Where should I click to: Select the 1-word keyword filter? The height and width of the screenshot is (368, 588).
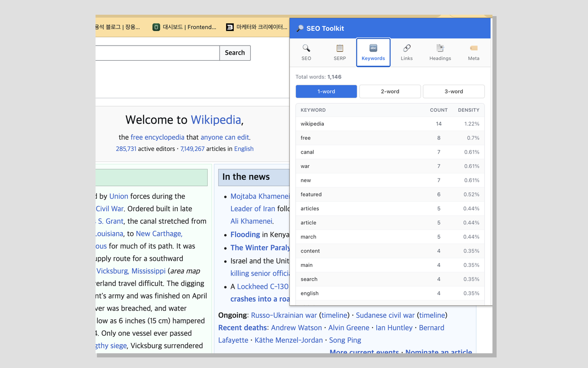pyautogui.click(x=326, y=92)
